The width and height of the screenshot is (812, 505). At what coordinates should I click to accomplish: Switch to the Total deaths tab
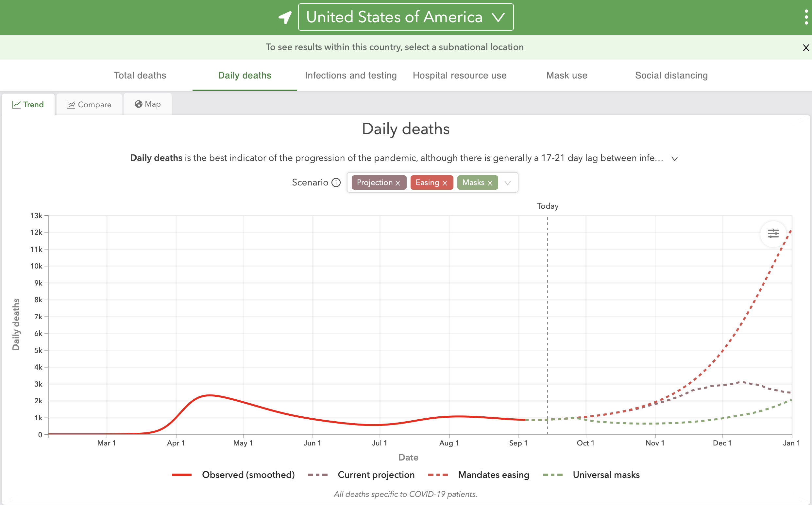pos(140,76)
